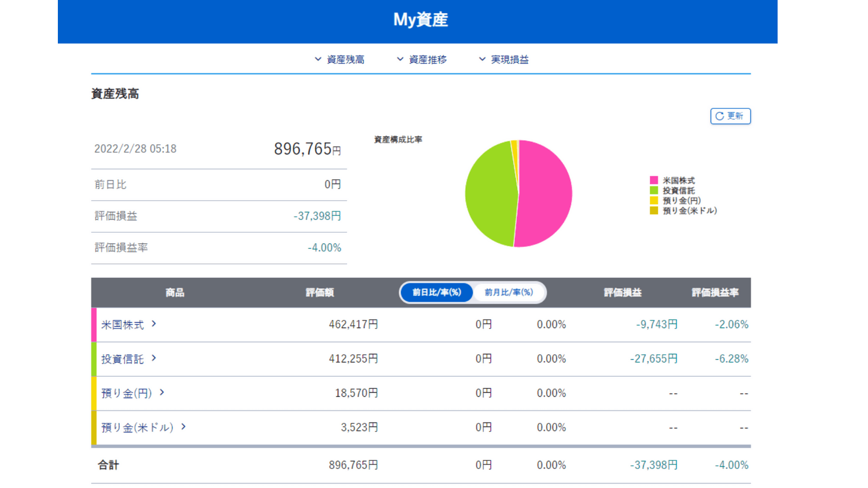868x488 pixels.
Task: Click the 412,255円 valuation cell
Action: pyautogui.click(x=353, y=359)
